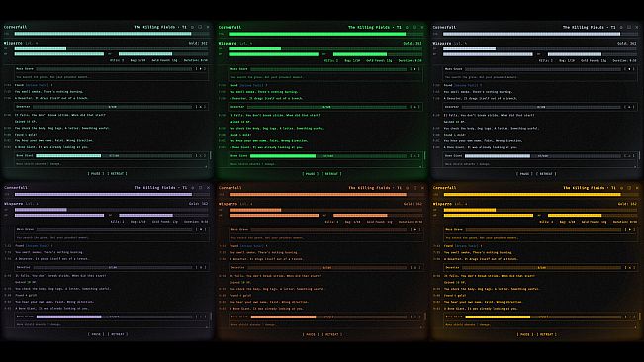Expand the Deserter card in purple window

pyautogui.click(x=201, y=268)
